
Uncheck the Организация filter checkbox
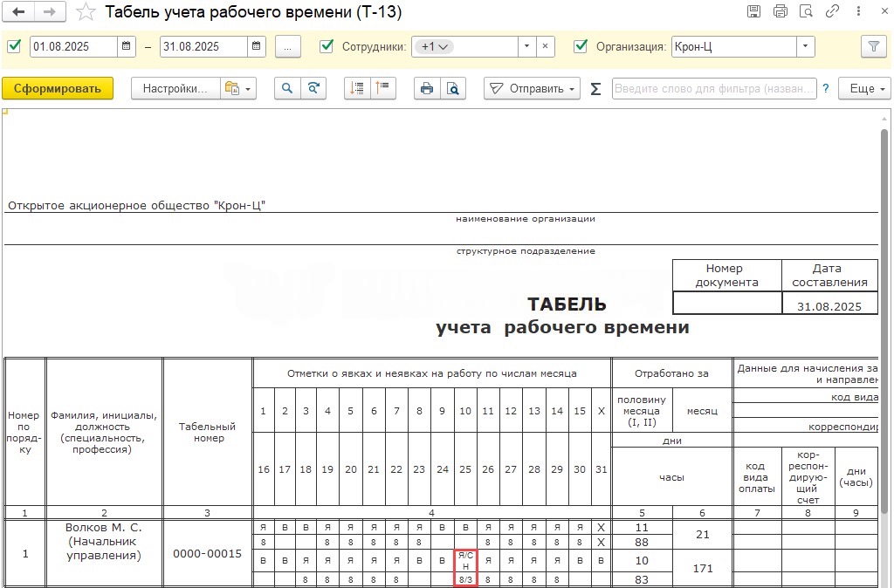click(581, 47)
